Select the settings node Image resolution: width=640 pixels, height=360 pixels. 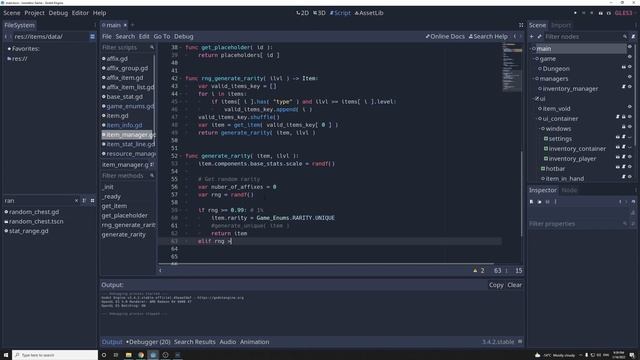click(560, 139)
